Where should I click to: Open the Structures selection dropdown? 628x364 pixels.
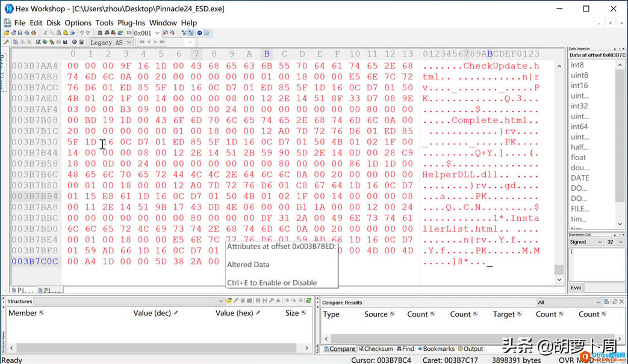(x=221, y=301)
